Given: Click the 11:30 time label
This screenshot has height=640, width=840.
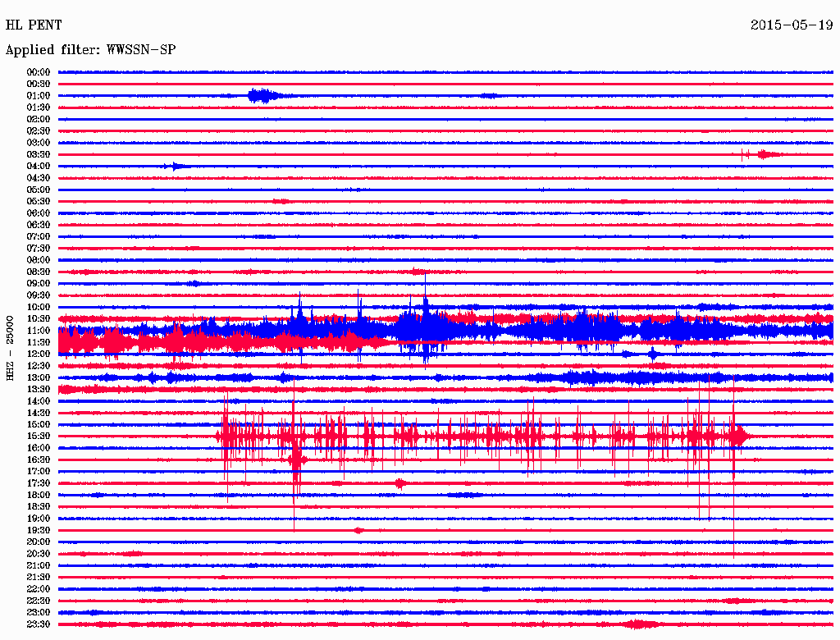Looking at the screenshot, I should (39, 342).
